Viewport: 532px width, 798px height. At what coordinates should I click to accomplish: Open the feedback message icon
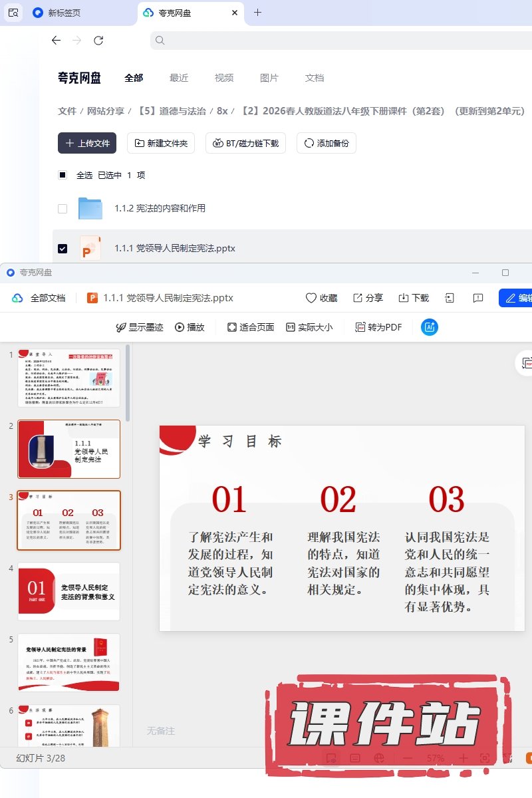pos(477,298)
